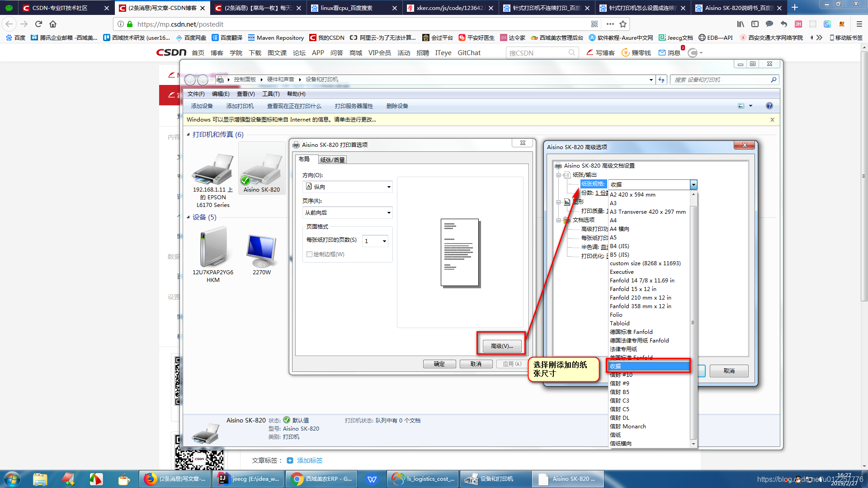Click the browser home icon
Screen dimensions: 868x488
[53, 24]
